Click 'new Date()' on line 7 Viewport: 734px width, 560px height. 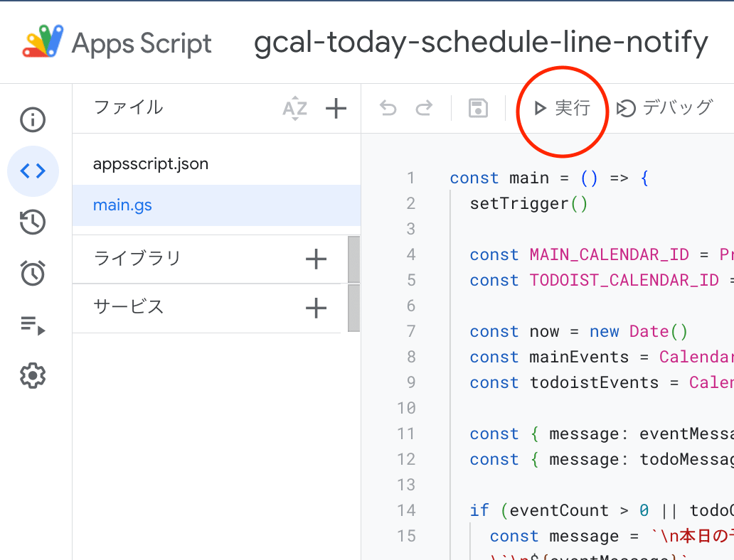point(639,332)
